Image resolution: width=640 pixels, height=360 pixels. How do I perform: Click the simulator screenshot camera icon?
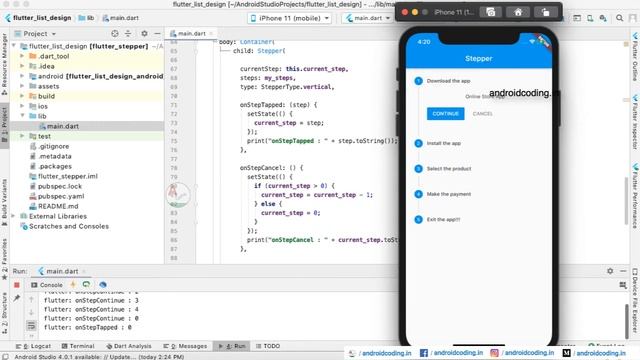pyautogui.click(x=491, y=12)
